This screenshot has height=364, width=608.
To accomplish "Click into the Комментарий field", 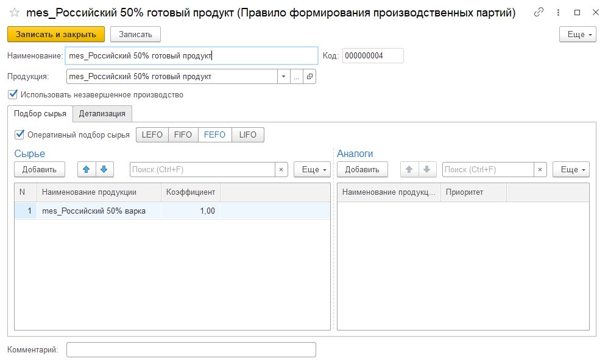I will 191,349.
